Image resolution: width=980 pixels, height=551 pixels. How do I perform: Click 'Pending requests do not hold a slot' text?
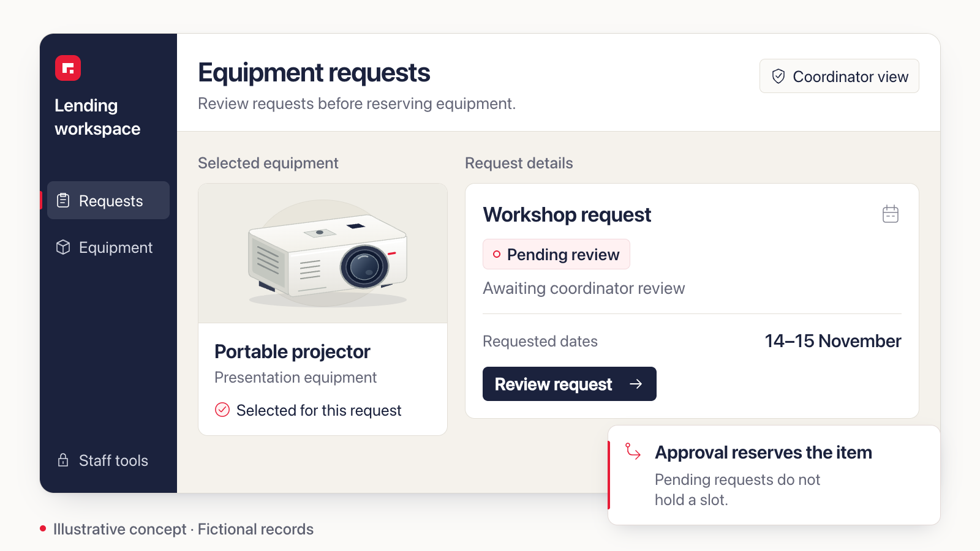[x=737, y=490]
